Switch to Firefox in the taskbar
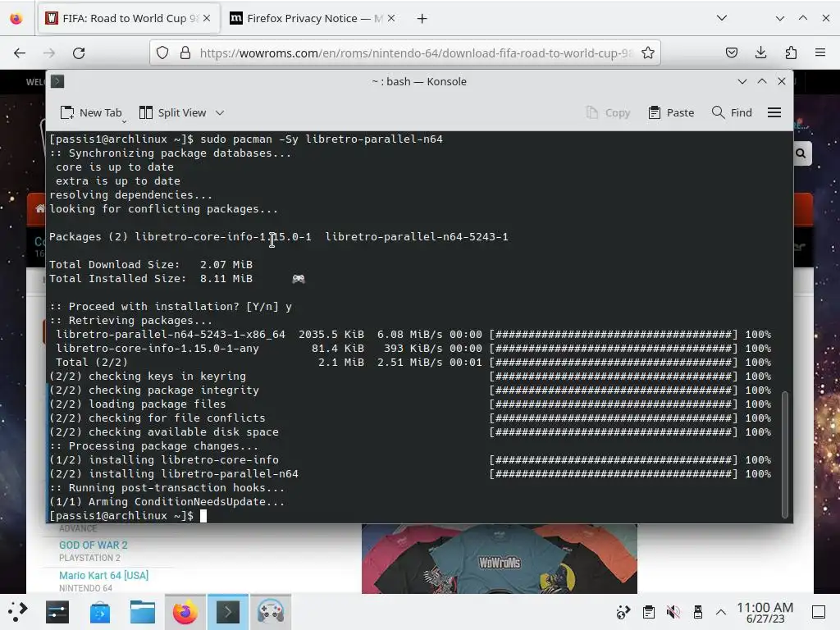 click(185, 612)
